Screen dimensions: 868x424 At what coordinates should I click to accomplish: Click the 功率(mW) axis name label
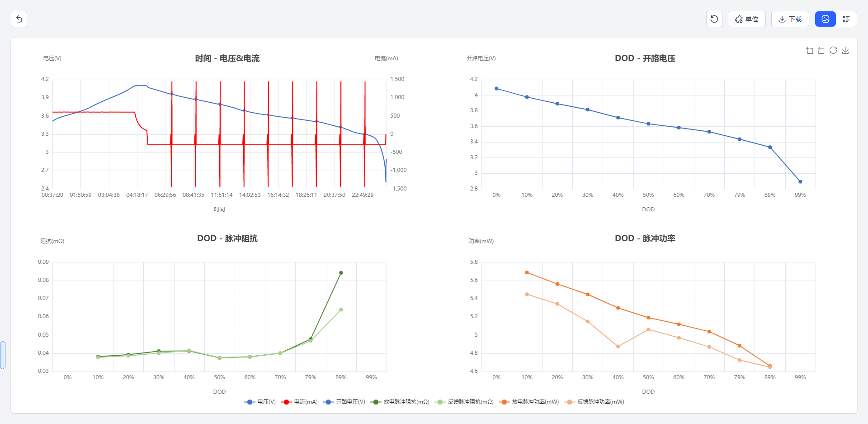[x=481, y=241]
